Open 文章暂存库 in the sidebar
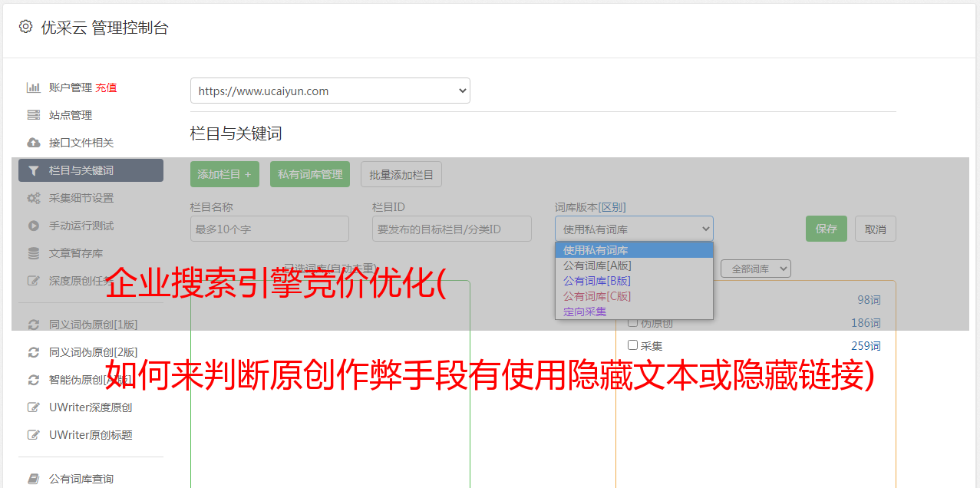This screenshot has width=980, height=488. (76, 253)
